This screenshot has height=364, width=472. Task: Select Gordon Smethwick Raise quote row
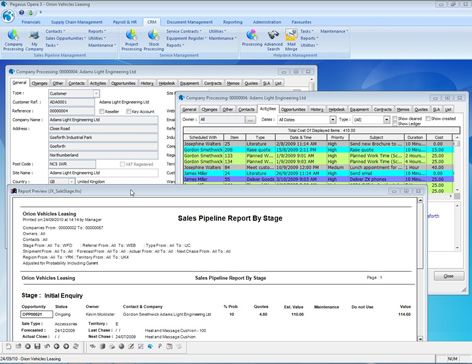pyautogui.click(x=318, y=150)
